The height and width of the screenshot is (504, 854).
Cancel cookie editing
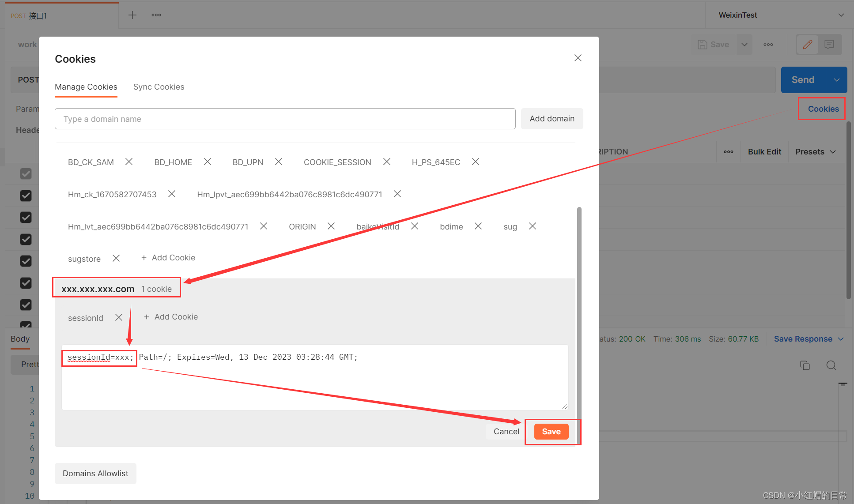pos(506,432)
